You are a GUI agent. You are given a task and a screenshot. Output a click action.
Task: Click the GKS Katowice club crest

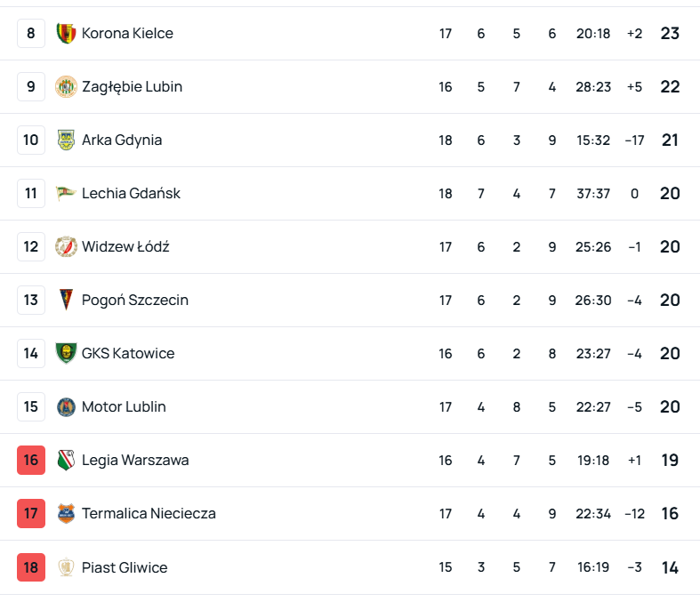pyautogui.click(x=66, y=354)
